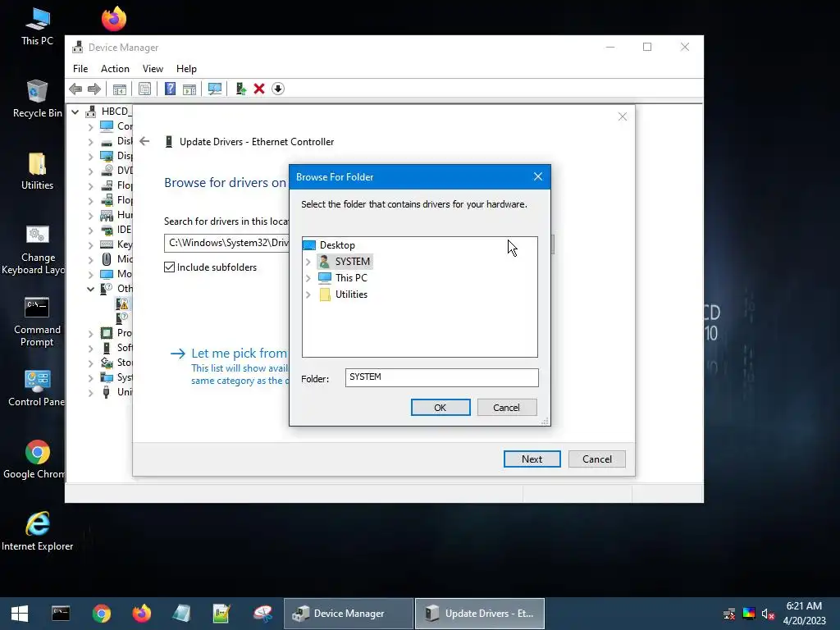The width and height of the screenshot is (840, 630).
Task: Open Command Prompt from the taskbar
Action: point(61,614)
